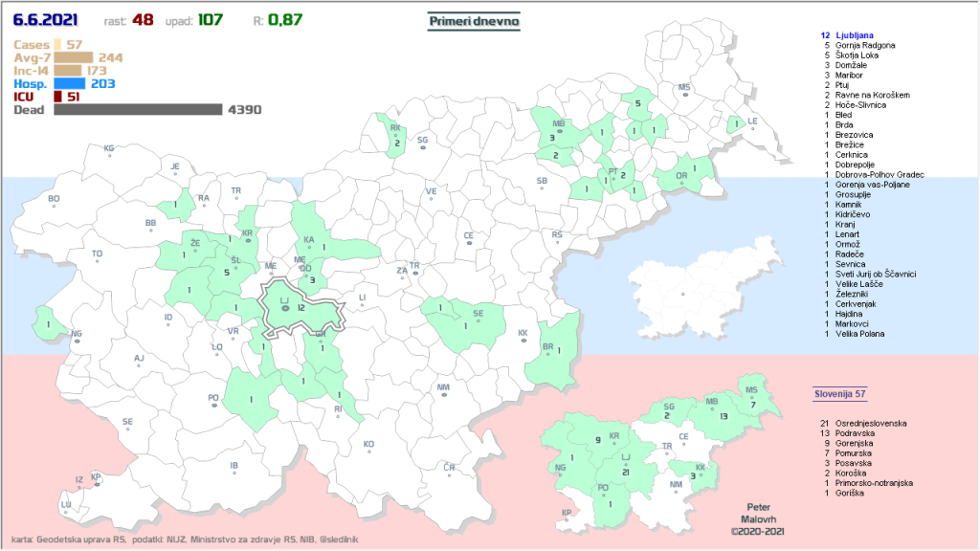Click the Kranjska Gora KG map marker
Viewport: 980px width, 551px height.
point(109,150)
